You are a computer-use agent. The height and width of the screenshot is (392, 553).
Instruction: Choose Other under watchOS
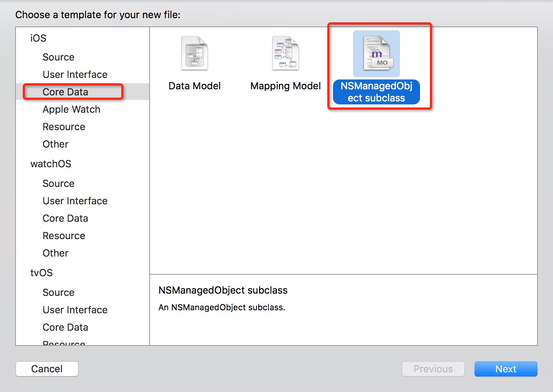[55, 253]
